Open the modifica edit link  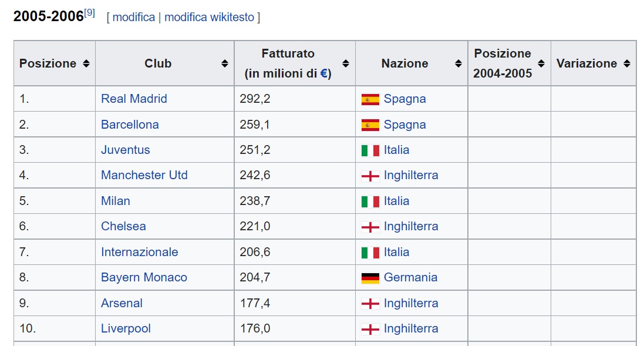click(x=134, y=17)
